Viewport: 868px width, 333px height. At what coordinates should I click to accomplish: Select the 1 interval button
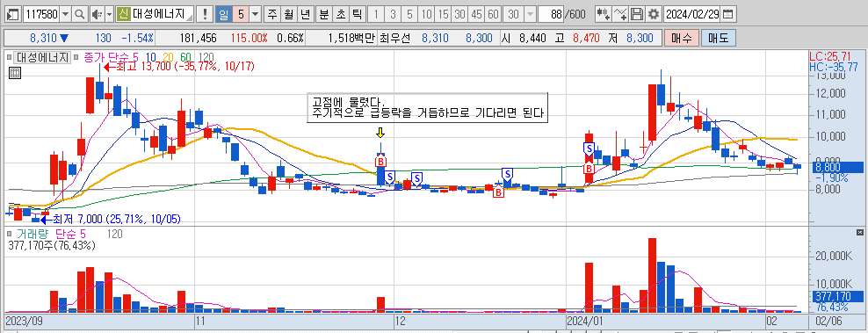(376, 14)
